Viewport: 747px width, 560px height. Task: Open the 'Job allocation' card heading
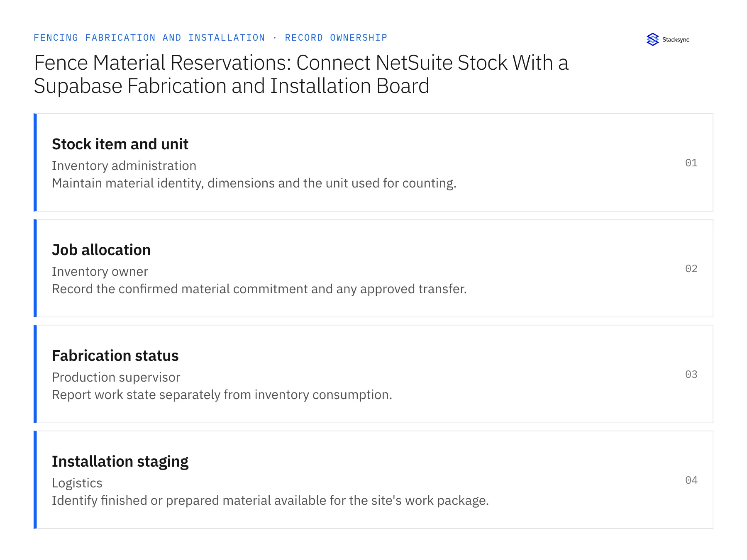101,250
